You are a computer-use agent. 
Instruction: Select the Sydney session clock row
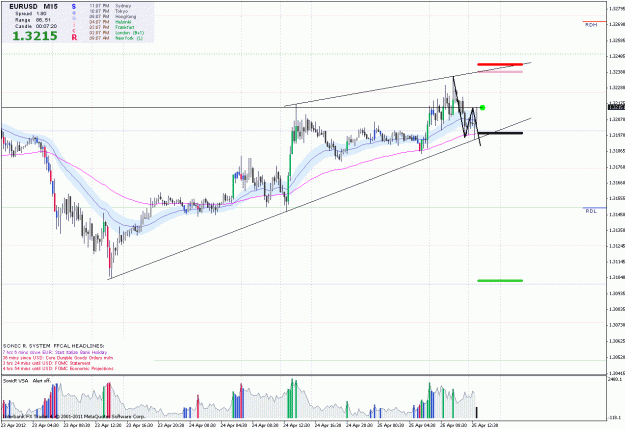tap(110, 6)
